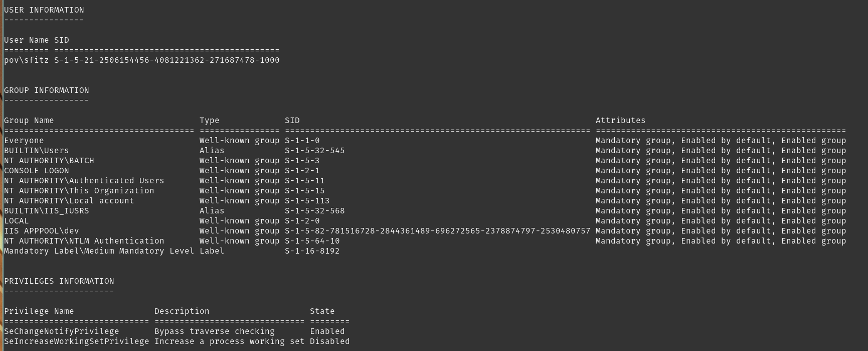Click the IIS APPPOOL\dev group entry
The image size is (868, 351).
coord(42,231)
